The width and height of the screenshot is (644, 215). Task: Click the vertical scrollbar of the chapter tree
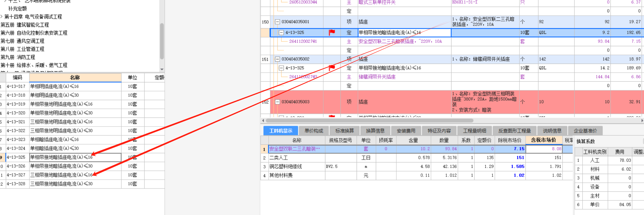pos(162,41)
